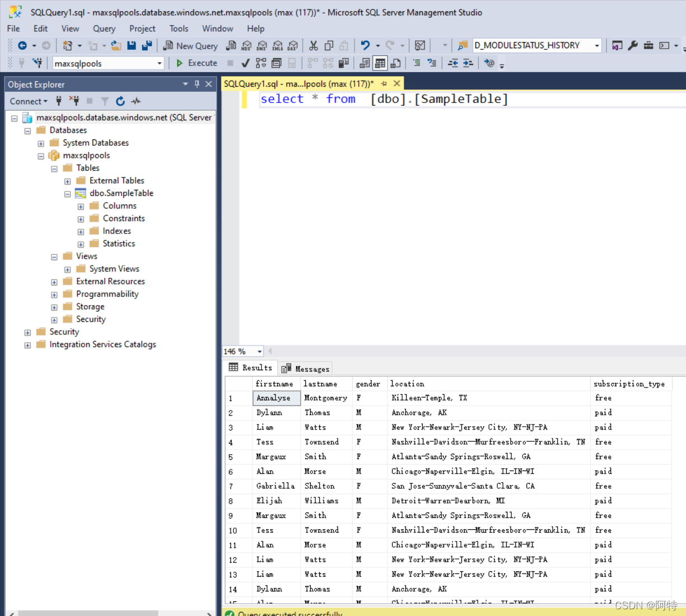Expand the Integration Services Catalogs node
This screenshot has width=686, height=616.
pos(27,345)
